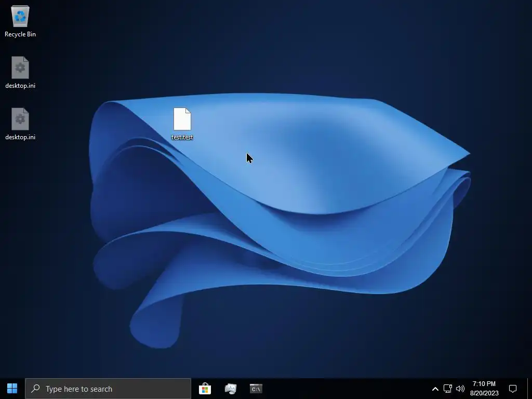The image size is (532, 399).
Task: Open Microsoft Store from the taskbar
Action: click(x=205, y=389)
